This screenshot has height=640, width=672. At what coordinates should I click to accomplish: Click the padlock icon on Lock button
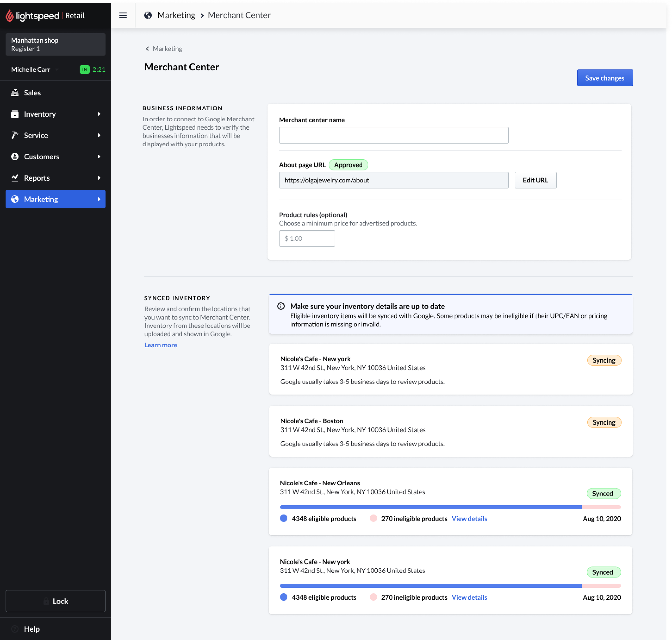[46, 602]
